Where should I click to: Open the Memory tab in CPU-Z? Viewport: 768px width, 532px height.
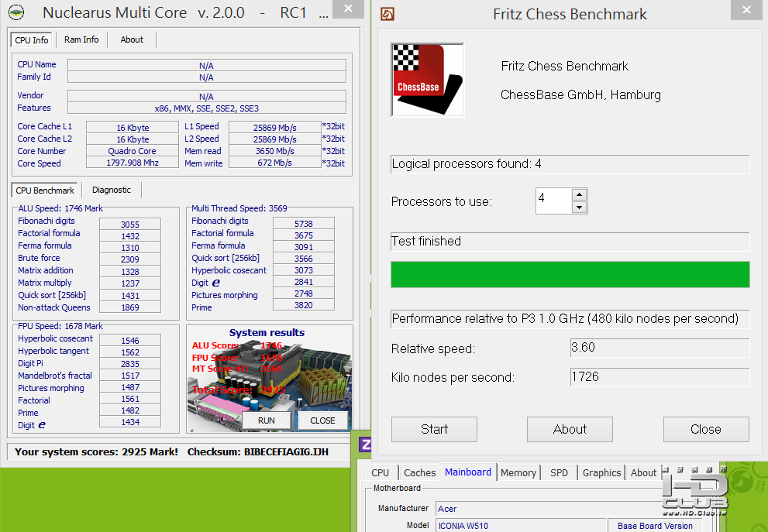pos(518,473)
